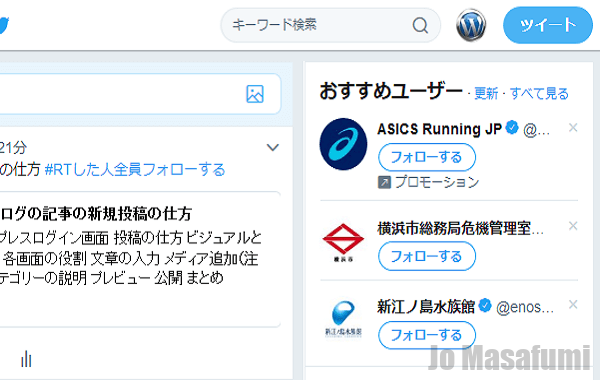This screenshot has height=380, width=600.
Task: Open the WordPress profile avatar menu
Action: [x=471, y=25]
